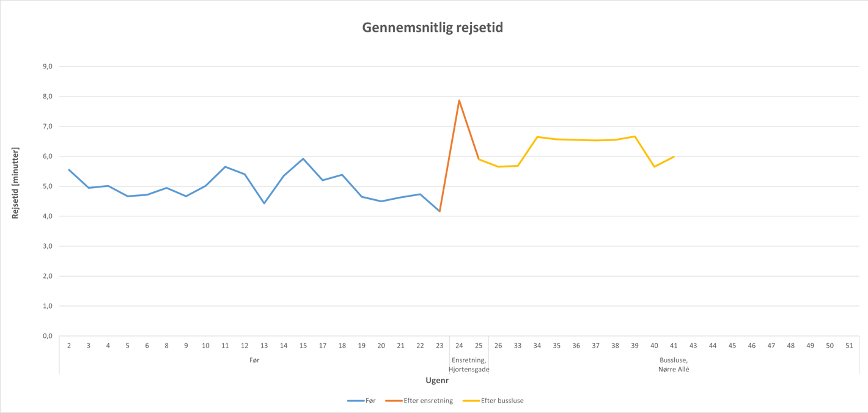868x413 pixels.
Task: Click the blue line dip at week 13
Action: click(x=264, y=203)
